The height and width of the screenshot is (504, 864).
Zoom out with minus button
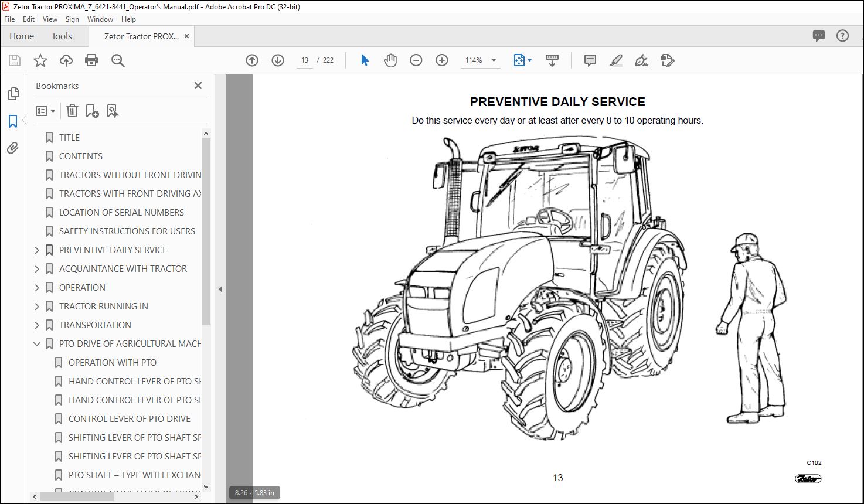coord(416,60)
